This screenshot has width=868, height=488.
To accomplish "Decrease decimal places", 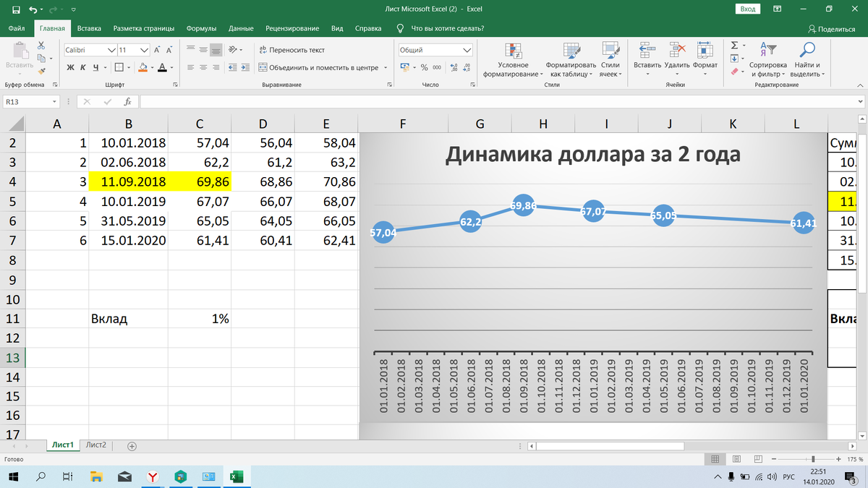I will (467, 67).
